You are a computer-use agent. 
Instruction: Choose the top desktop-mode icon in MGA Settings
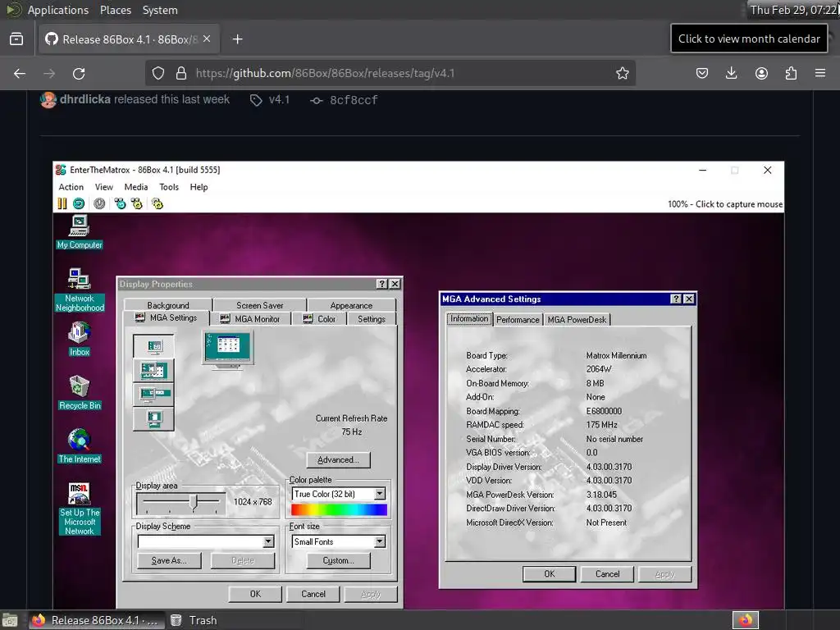(153, 347)
